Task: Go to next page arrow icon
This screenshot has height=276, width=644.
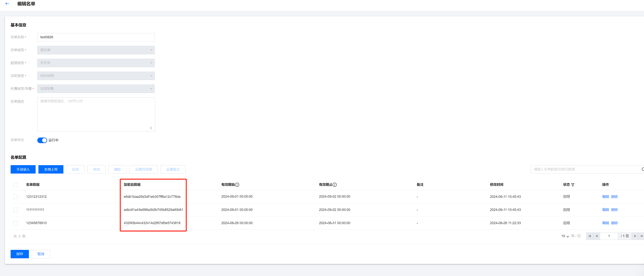Action: coord(635,236)
